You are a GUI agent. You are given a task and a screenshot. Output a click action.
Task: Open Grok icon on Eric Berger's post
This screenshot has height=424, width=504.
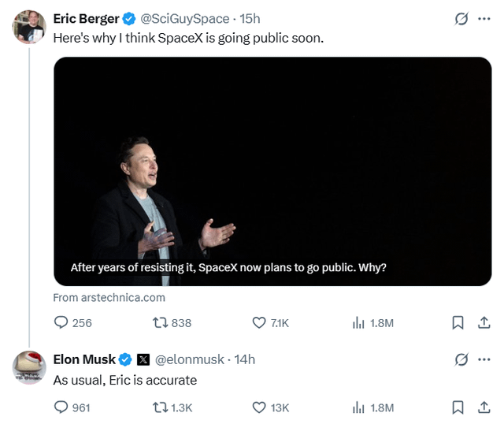[462, 18]
